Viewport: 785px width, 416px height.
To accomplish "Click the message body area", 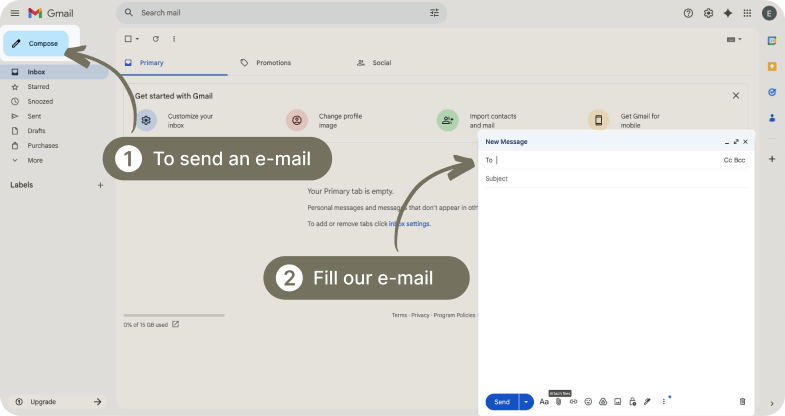I will pyautogui.click(x=616, y=288).
